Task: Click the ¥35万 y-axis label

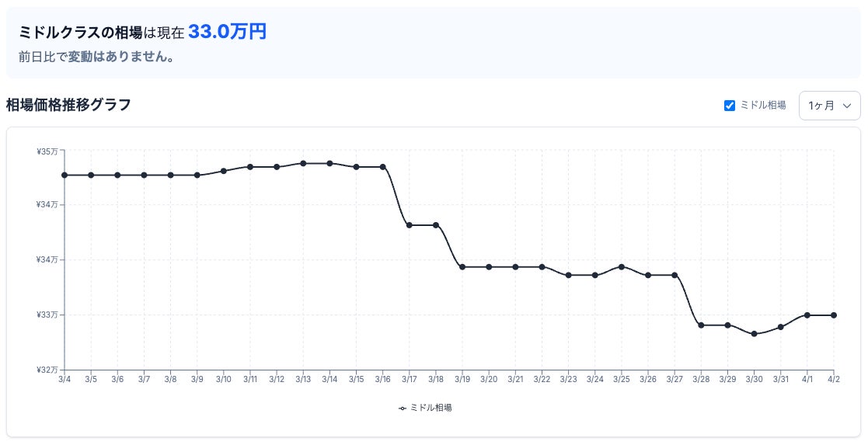Action: click(47, 151)
